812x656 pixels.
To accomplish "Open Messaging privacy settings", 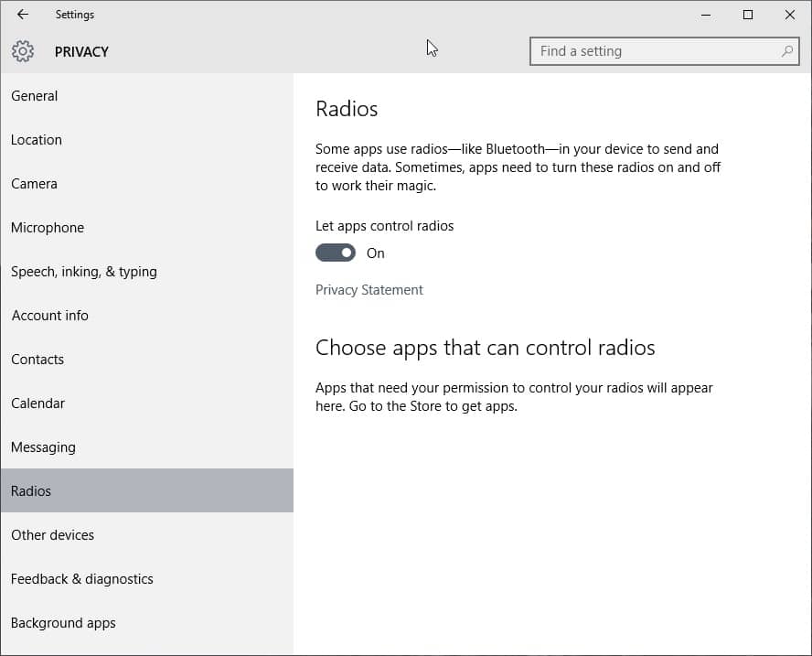I will (x=43, y=447).
